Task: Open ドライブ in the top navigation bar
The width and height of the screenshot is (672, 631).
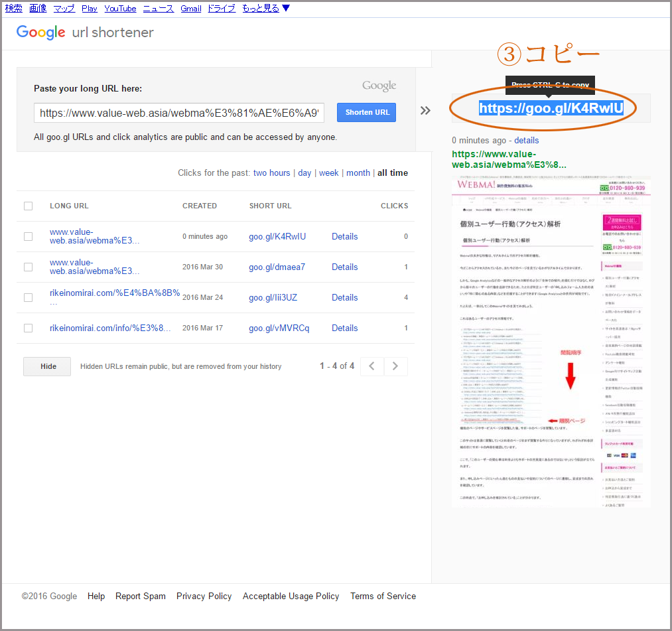Action: point(222,8)
